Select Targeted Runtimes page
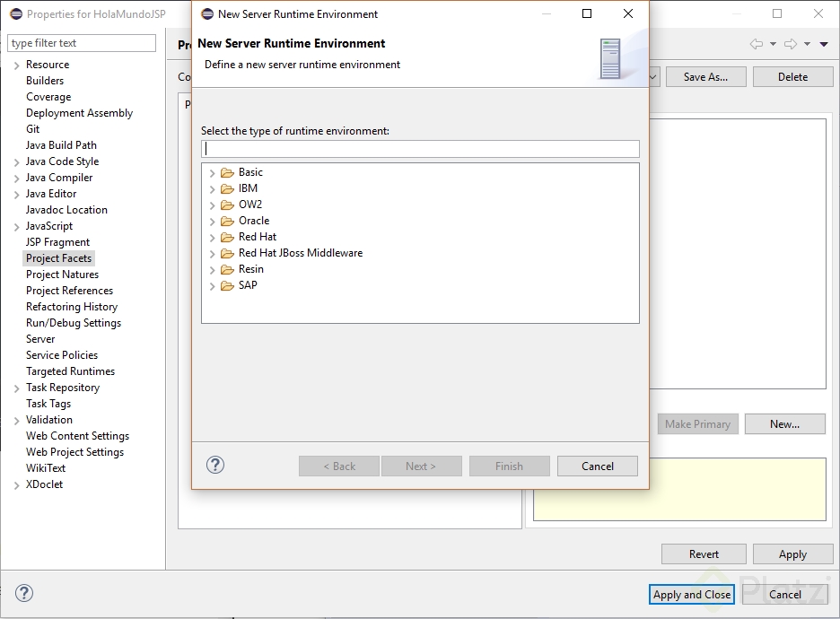This screenshot has width=840, height=619. coord(70,371)
